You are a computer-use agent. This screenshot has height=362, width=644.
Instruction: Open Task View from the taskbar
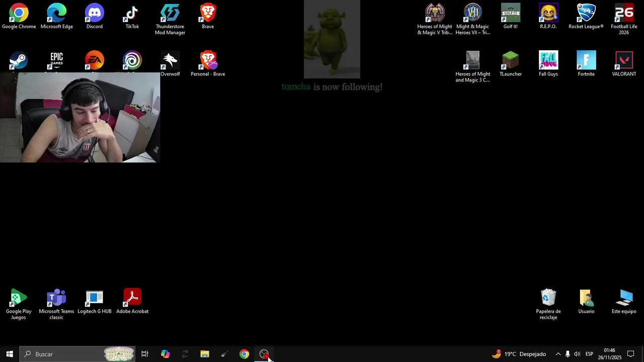144,354
